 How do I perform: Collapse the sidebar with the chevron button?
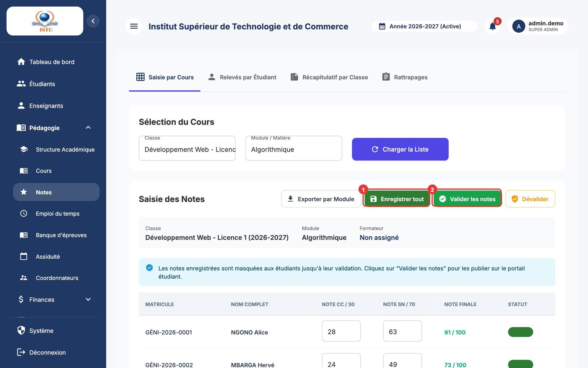[93, 21]
